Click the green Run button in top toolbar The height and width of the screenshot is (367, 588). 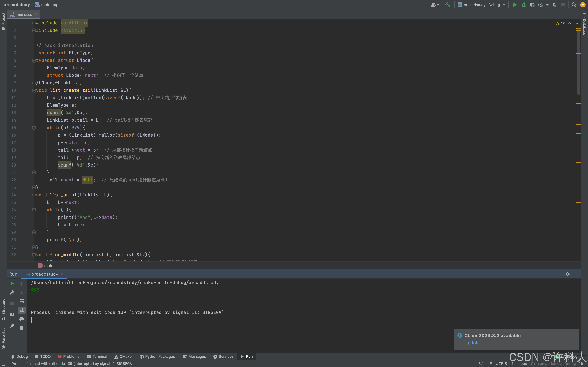pos(515,5)
